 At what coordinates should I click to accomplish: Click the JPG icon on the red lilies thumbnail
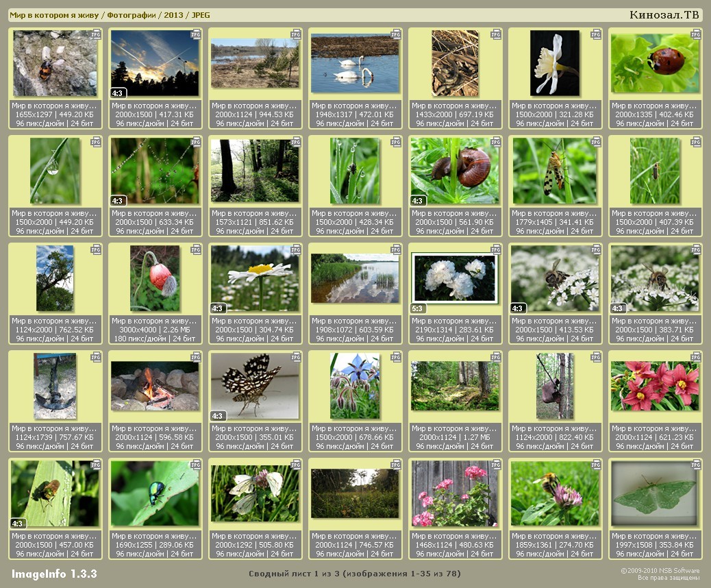coord(696,356)
